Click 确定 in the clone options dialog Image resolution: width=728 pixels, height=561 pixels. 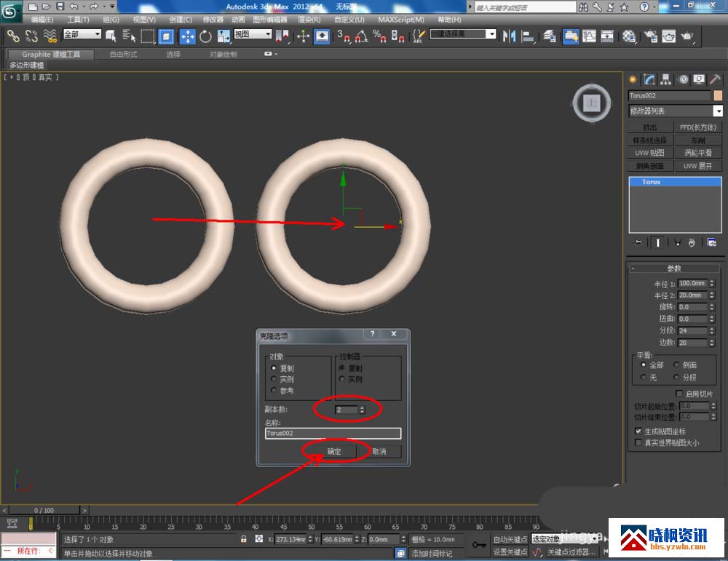334,451
